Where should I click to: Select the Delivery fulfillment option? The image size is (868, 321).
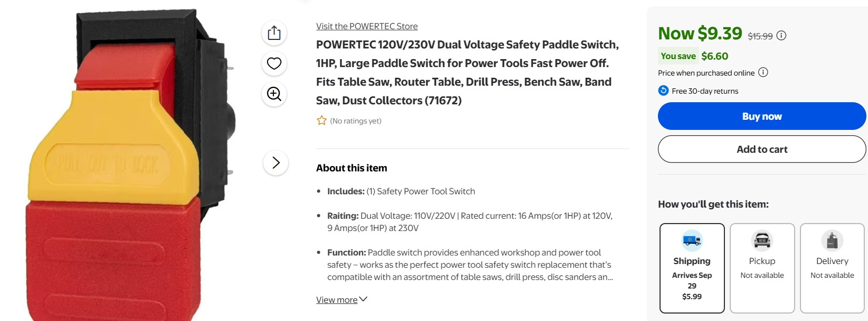832,268
